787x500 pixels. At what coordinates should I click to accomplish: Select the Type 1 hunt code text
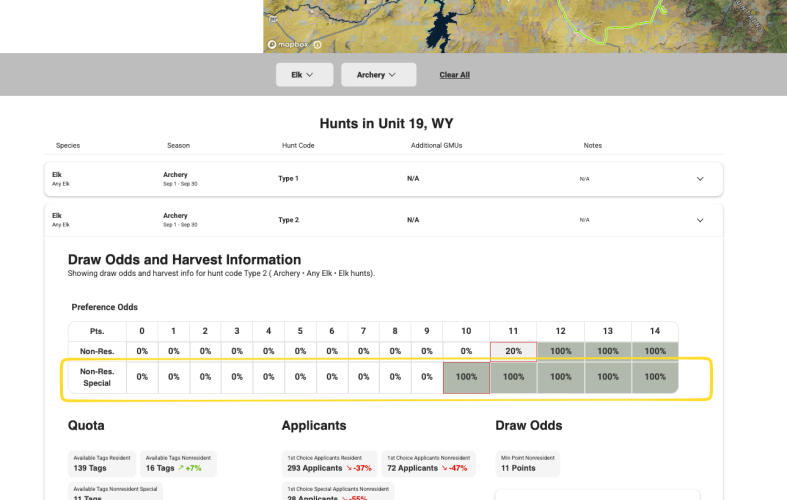coord(288,178)
